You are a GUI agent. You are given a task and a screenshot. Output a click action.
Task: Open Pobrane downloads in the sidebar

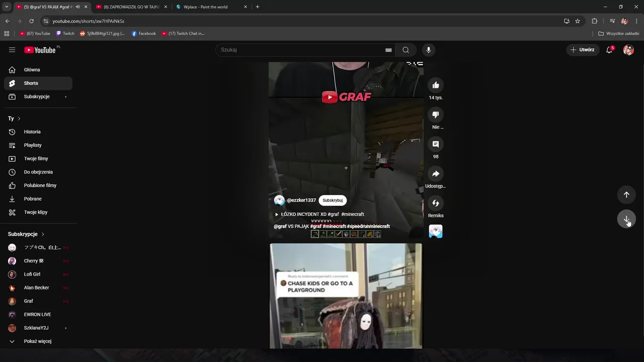38,199
